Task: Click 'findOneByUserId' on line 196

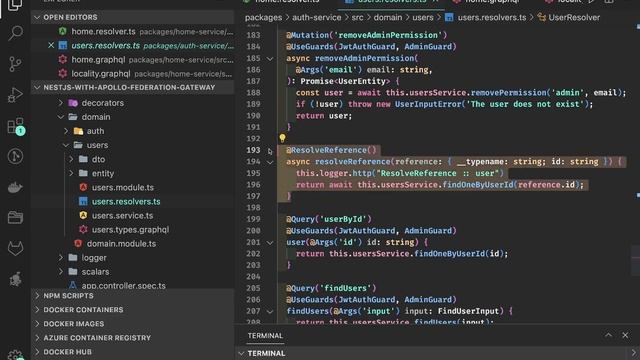Action: tap(478, 185)
